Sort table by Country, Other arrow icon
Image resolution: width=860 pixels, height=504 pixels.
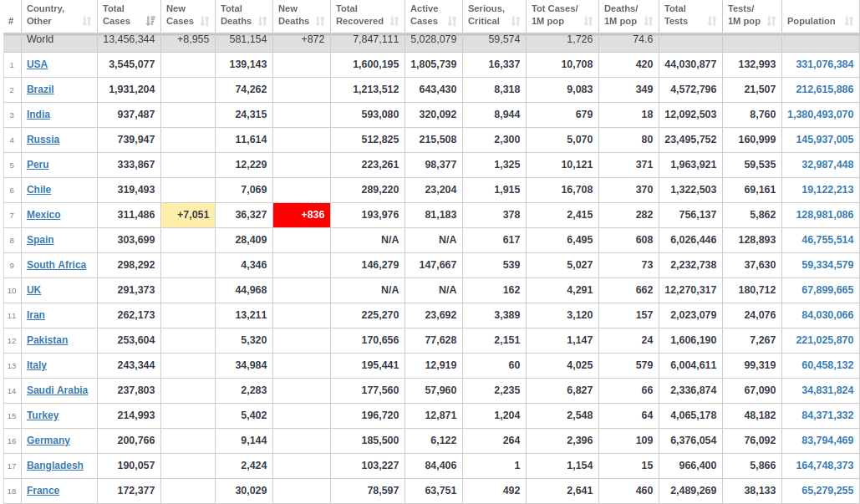[x=87, y=22]
